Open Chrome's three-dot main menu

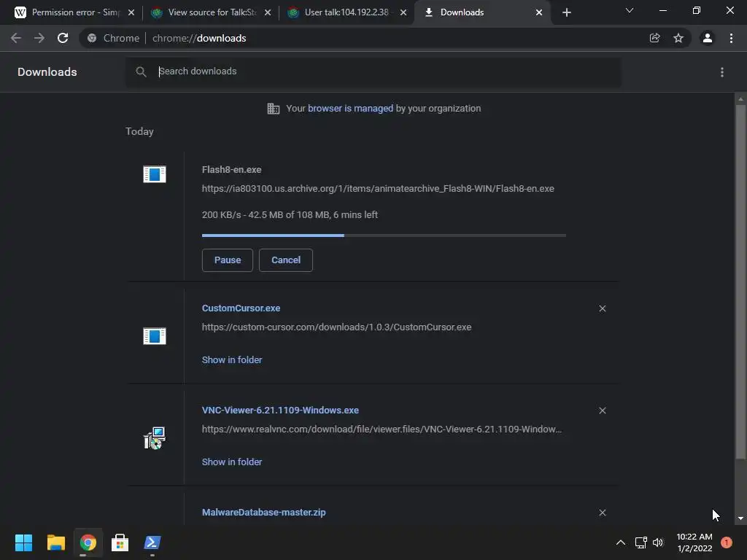731,38
